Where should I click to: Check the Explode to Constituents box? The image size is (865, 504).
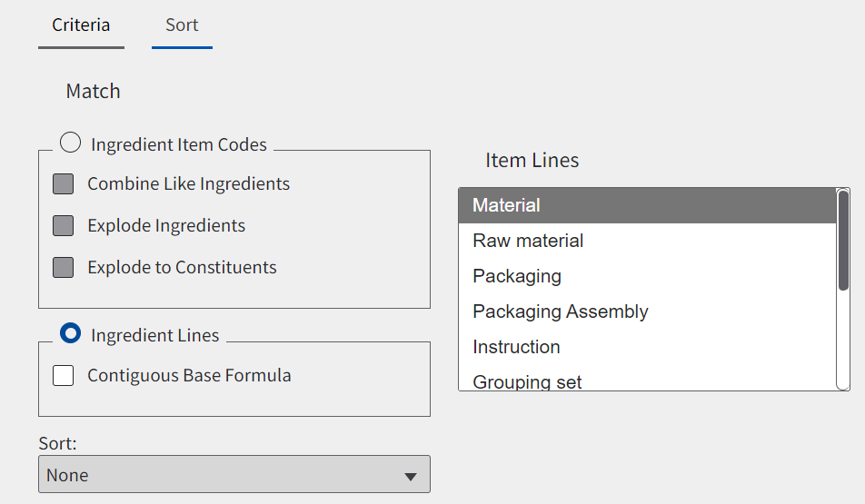click(x=64, y=267)
